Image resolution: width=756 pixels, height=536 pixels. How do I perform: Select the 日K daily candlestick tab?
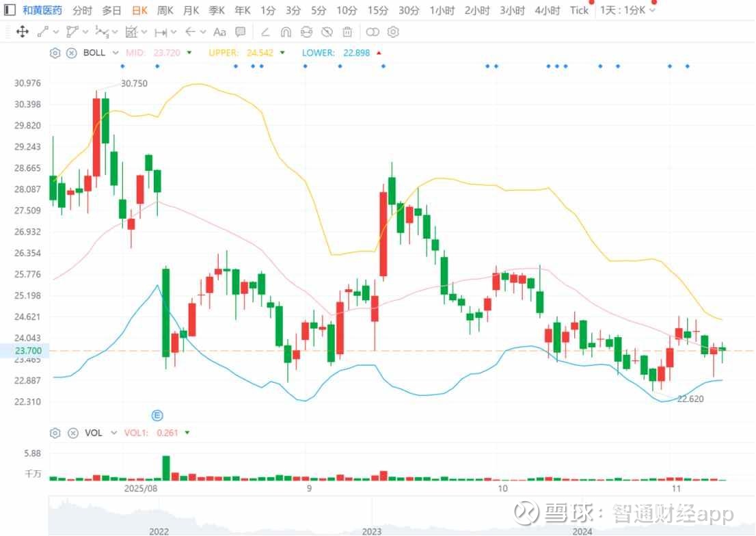(x=139, y=10)
